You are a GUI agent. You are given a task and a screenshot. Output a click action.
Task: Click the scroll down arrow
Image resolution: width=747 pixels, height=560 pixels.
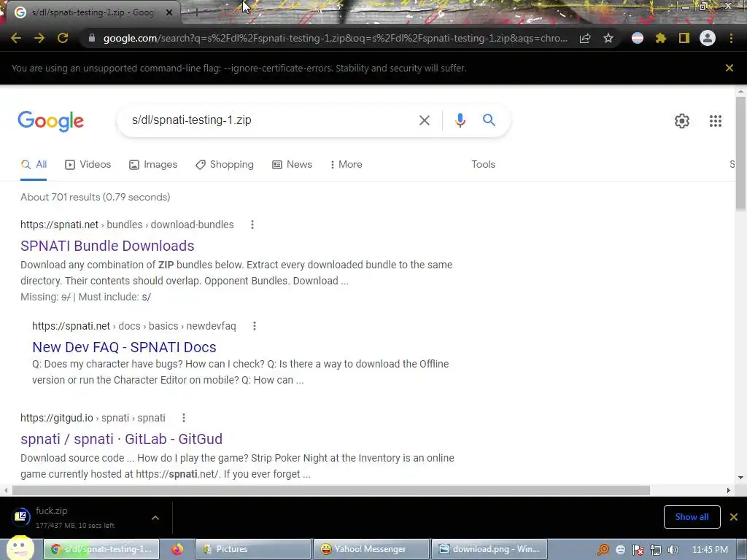click(x=740, y=478)
